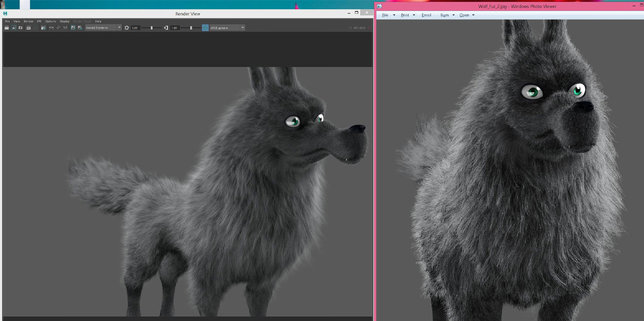Image resolution: width=644 pixels, height=321 pixels.
Task: Toggle the alpha channel display
Action: click(x=58, y=28)
